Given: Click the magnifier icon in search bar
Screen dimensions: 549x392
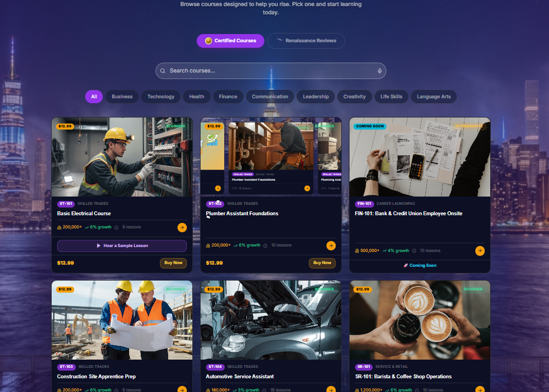Looking at the screenshot, I should pos(163,71).
